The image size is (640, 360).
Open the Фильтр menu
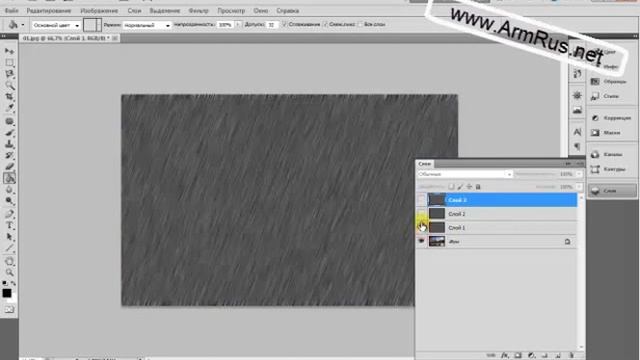point(198,11)
